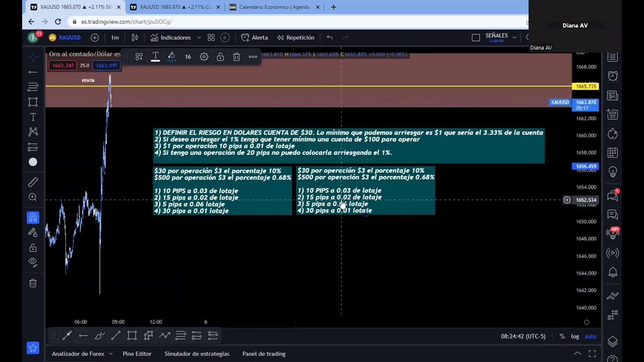Toggle log scale mode
The width and height of the screenshot is (644, 362).
575,336
